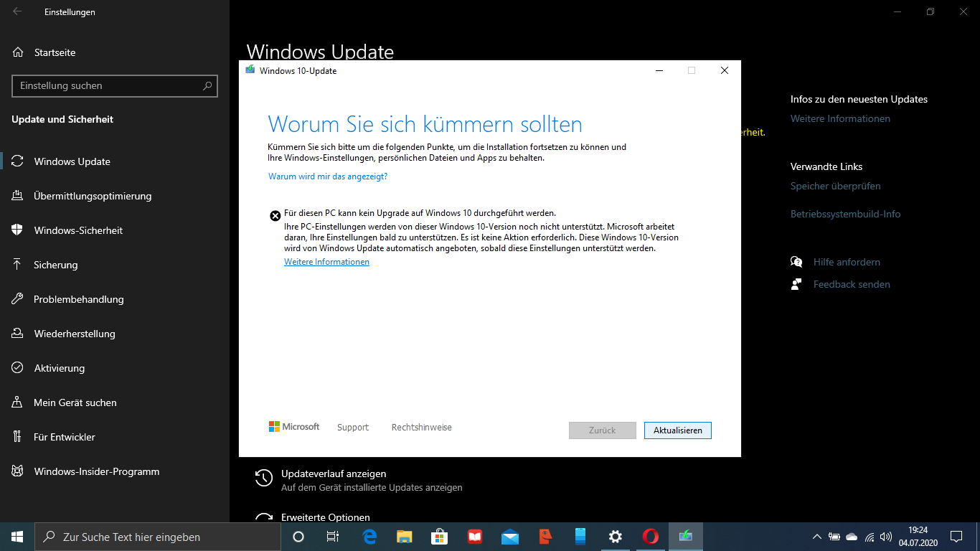Open Wi-Fi network tray icon
This screenshot has width=980, height=551.
click(869, 537)
